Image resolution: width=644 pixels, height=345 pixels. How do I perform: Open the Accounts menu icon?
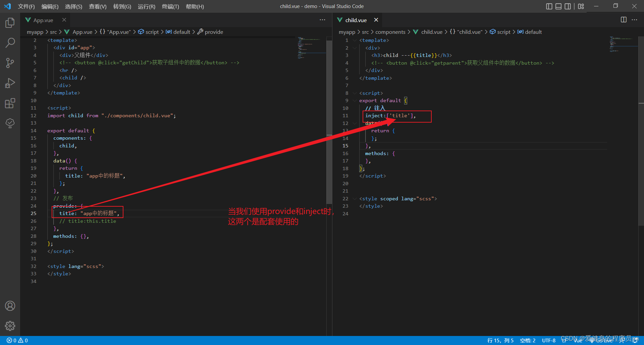(10, 306)
